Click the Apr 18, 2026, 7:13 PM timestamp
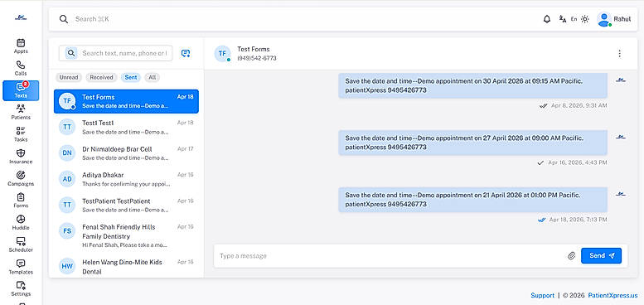Image resolution: width=644 pixels, height=305 pixels. [x=578, y=220]
